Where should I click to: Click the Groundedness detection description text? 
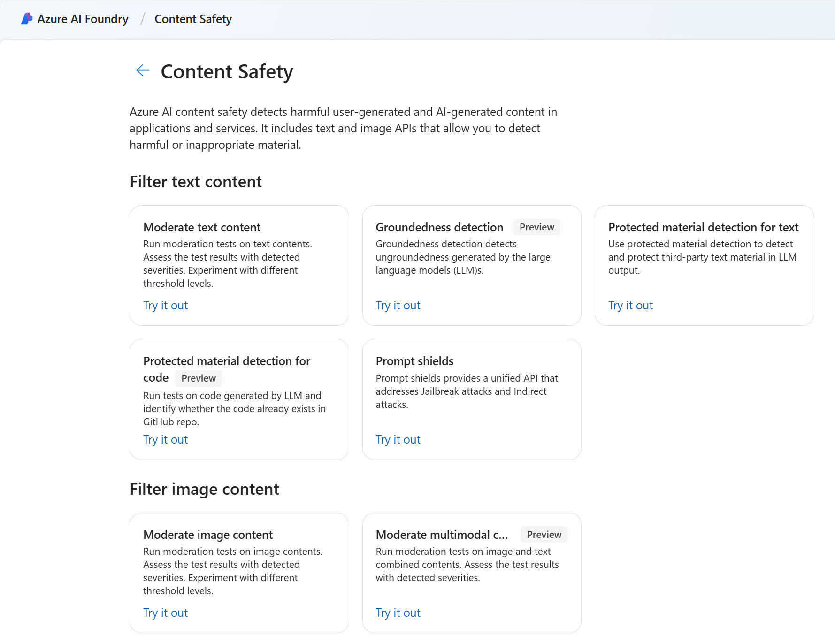click(x=463, y=257)
